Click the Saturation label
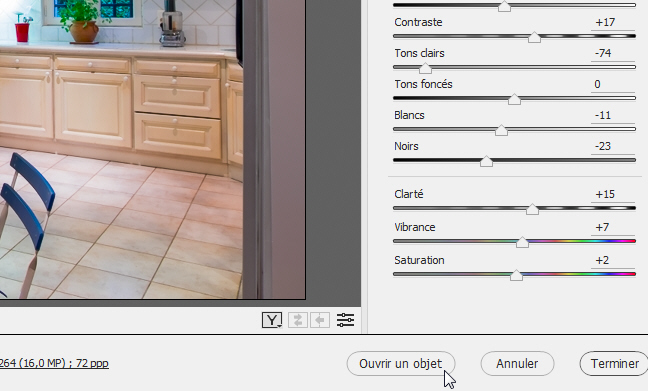Screen dimensions: 648x391 (x=419, y=260)
